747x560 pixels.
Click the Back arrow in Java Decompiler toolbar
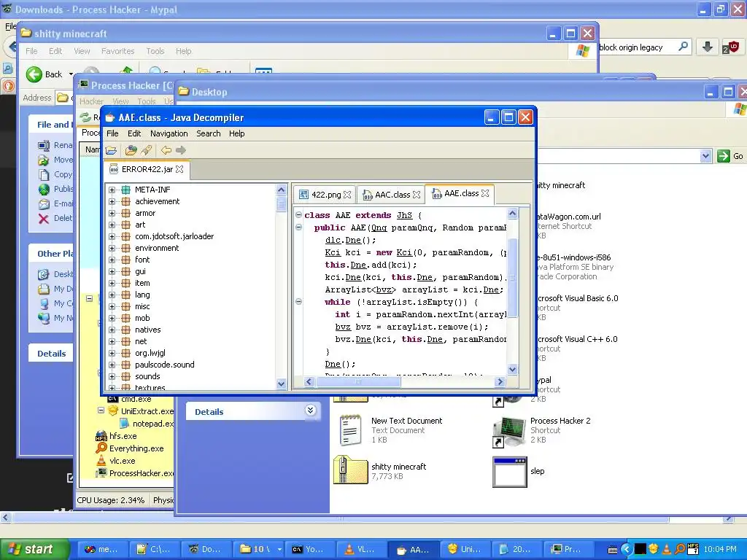point(166,150)
